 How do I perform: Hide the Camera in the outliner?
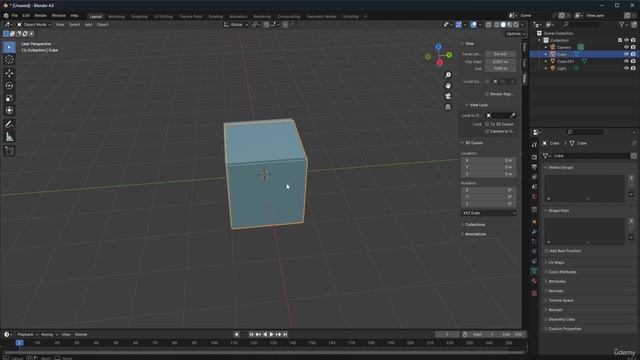626,47
